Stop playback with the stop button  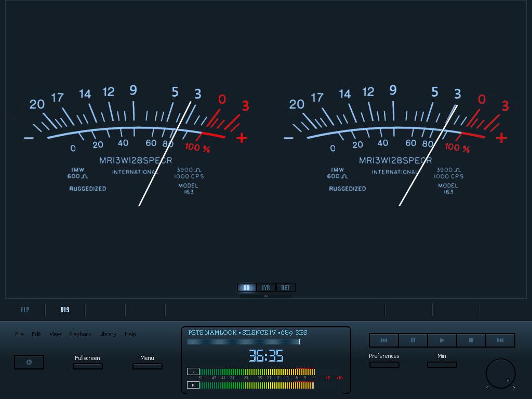click(x=471, y=340)
